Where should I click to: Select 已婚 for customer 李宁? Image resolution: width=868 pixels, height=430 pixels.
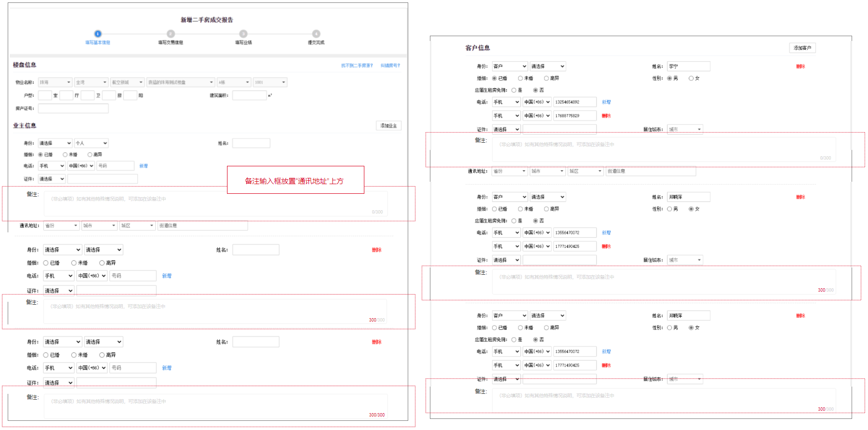494,78
